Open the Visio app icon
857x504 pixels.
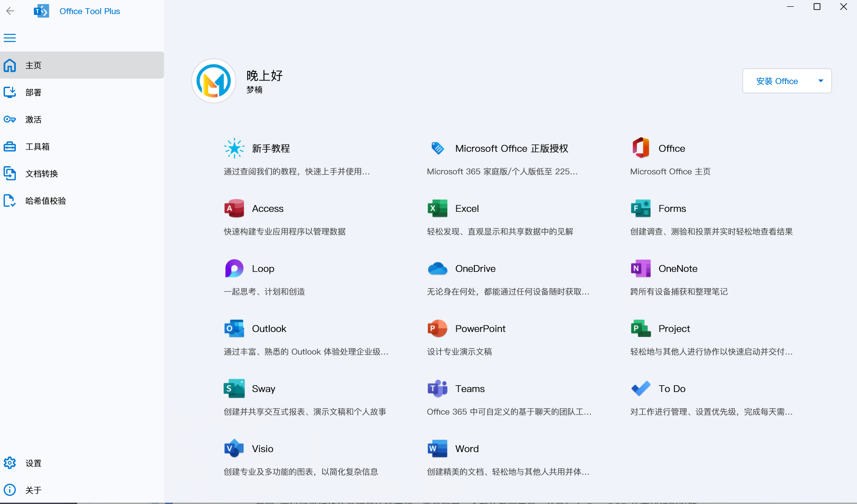coord(234,448)
